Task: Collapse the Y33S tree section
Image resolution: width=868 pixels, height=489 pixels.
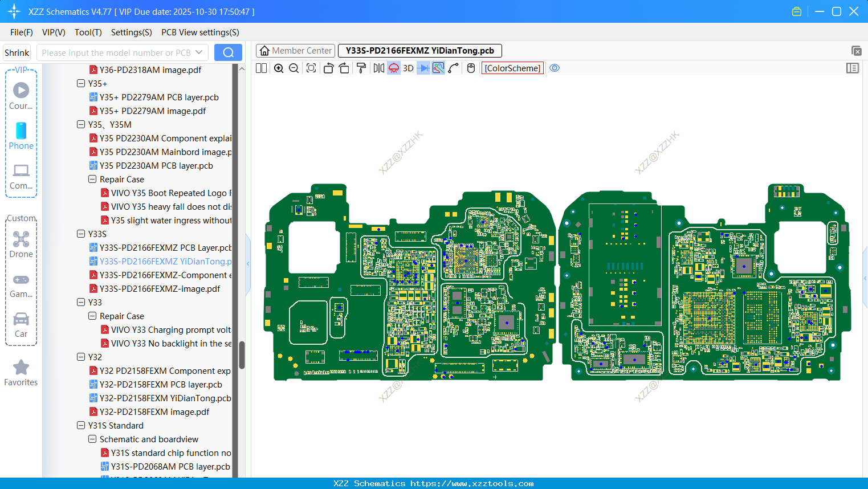Action: click(x=81, y=234)
